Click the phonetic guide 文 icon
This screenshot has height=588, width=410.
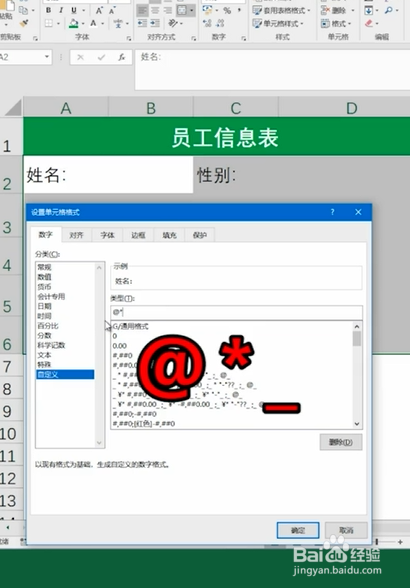tap(118, 24)
